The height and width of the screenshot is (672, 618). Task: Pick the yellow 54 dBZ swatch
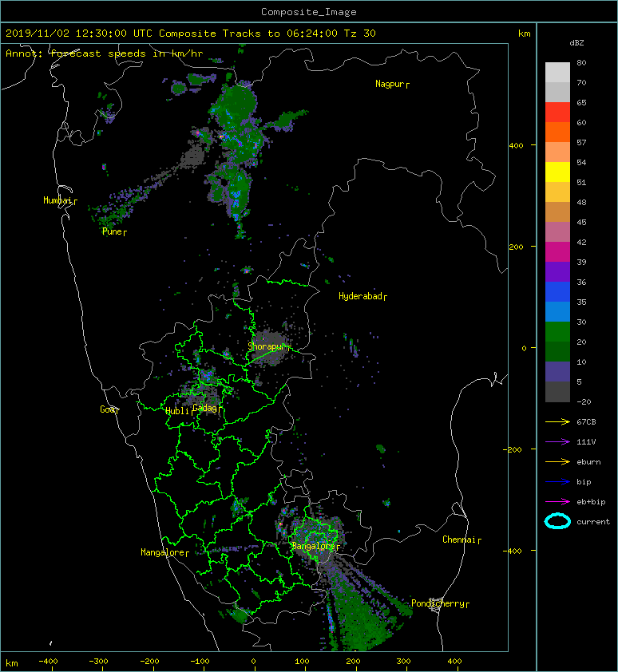click(x=557, y=172)
